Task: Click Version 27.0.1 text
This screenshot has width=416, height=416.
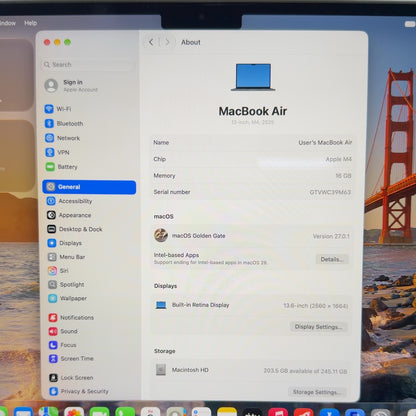Action: click(331, 236)
